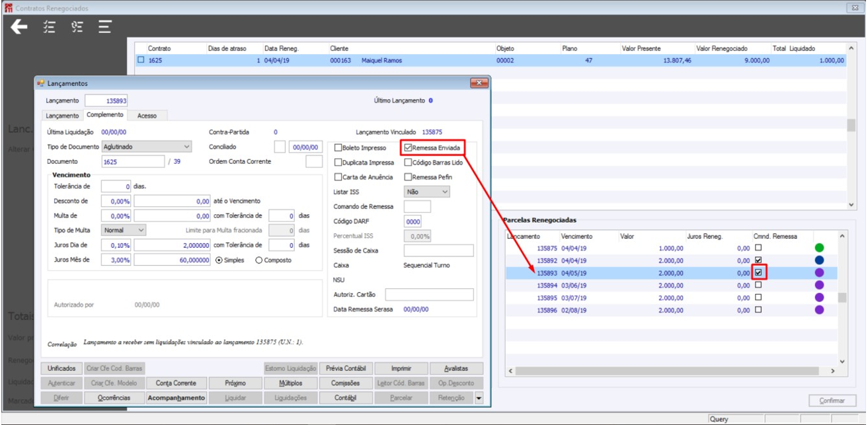Uncheck Remessa Enviada checkbox
868x425 pixels.
coord(408,147)
